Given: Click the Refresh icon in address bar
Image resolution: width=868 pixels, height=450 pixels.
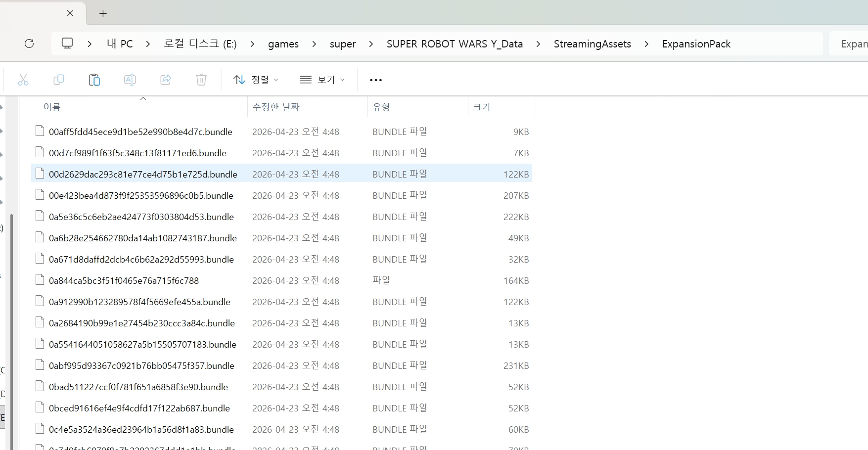Looking at the screenshot, I should coord(29,44).
